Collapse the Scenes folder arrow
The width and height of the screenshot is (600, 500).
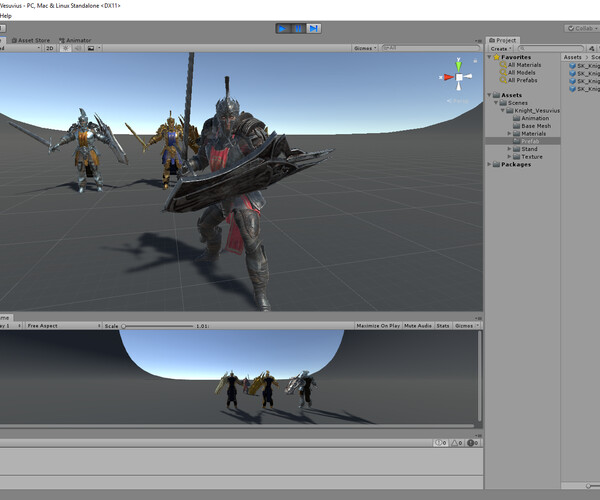(x=496, y=103)
